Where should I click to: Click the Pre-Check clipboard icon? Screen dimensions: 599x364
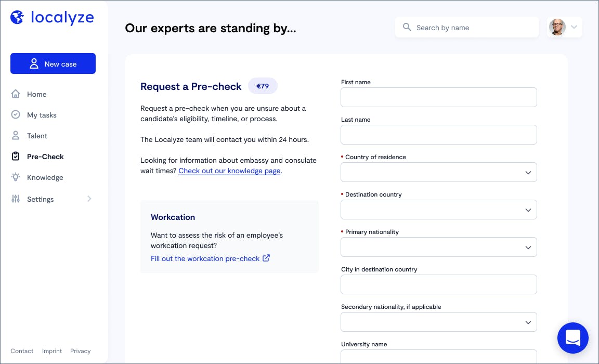click(16, 156)
